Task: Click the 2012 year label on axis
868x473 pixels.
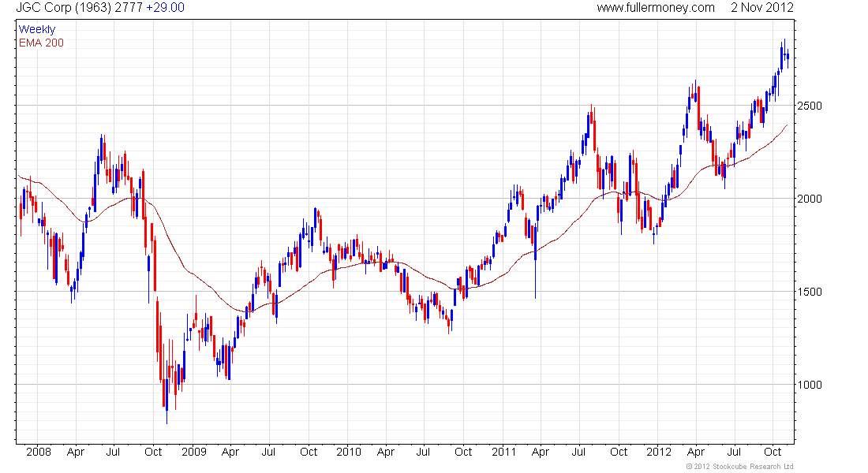Action: 659,452
